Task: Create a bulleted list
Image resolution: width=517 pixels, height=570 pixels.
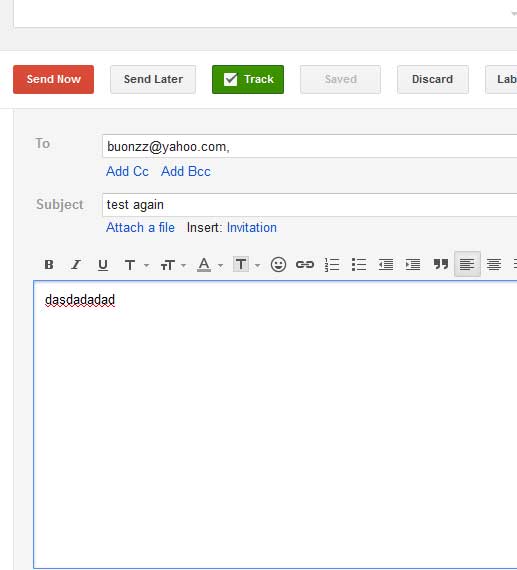Action: (359, 264)
